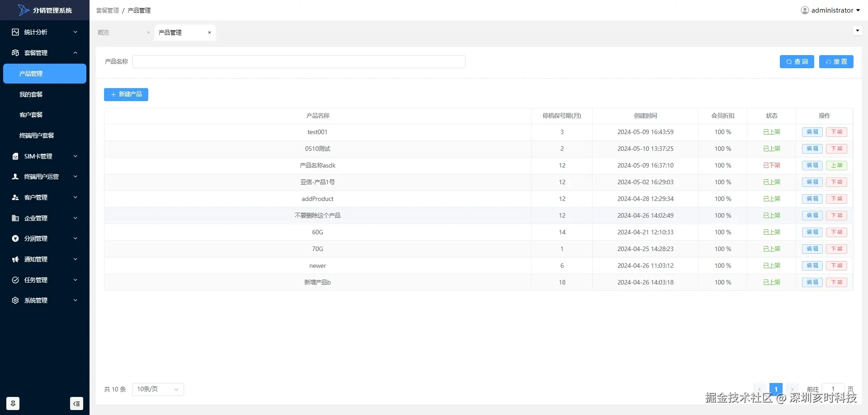Expand the 分润管理 menu chevron

click(x=75, y=238)
